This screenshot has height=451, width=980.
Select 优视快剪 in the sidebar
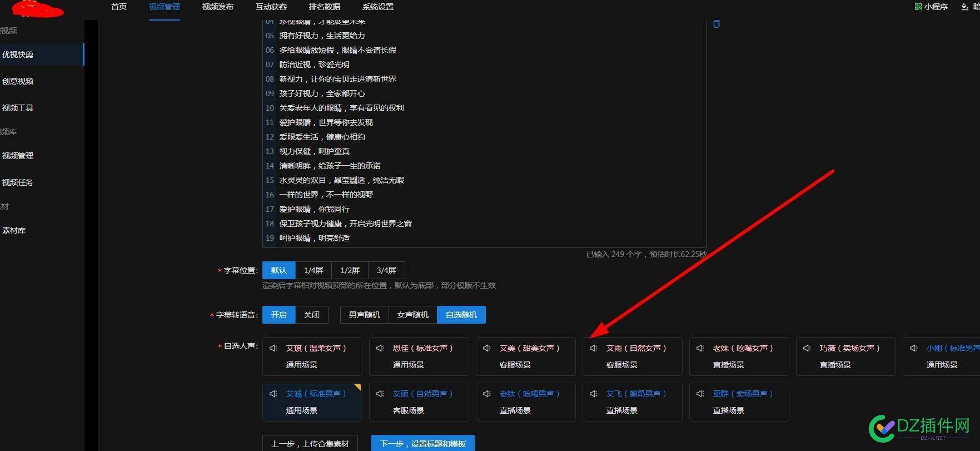tap(42, 54)
